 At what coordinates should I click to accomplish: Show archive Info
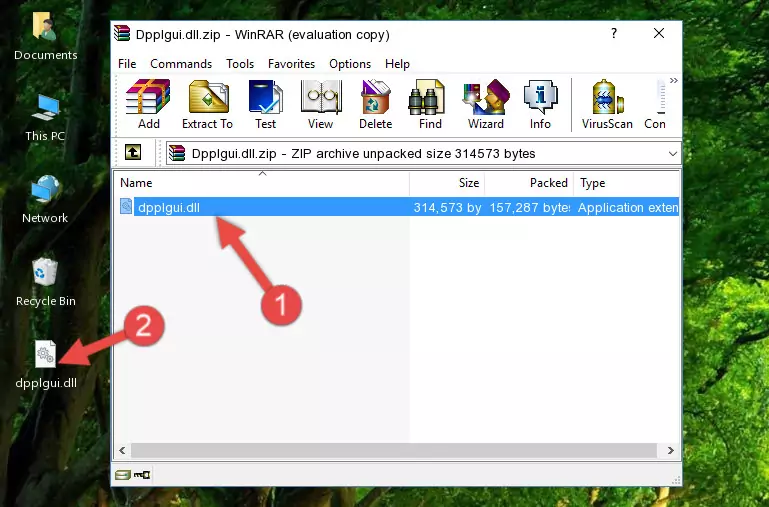(x=540, y=104)
